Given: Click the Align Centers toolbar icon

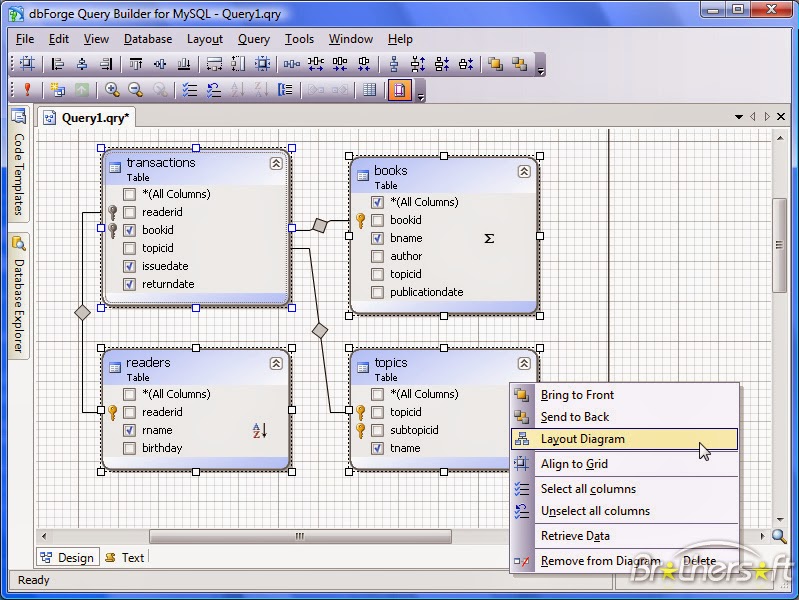Looking at the screenshot, I should [82, 64].
